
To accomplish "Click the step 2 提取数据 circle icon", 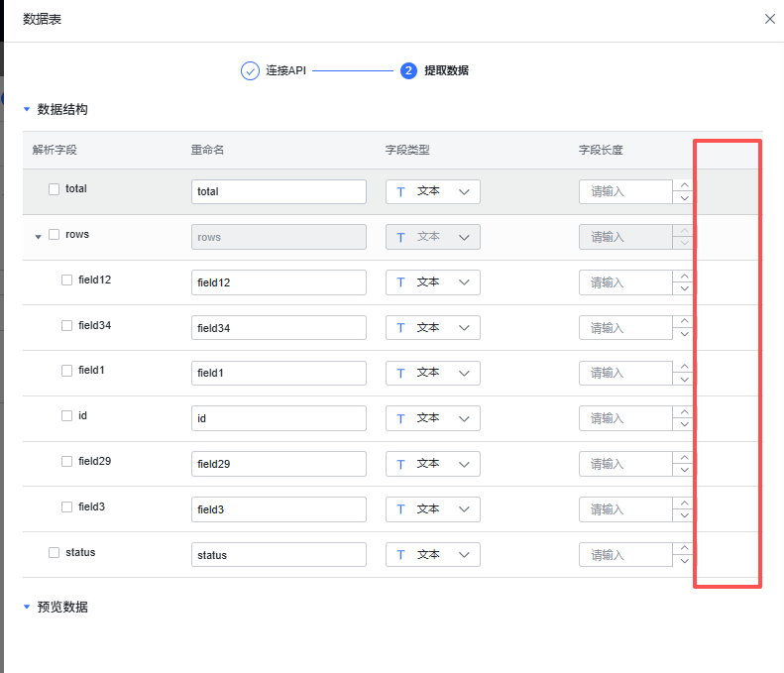I will click(408, 71).
